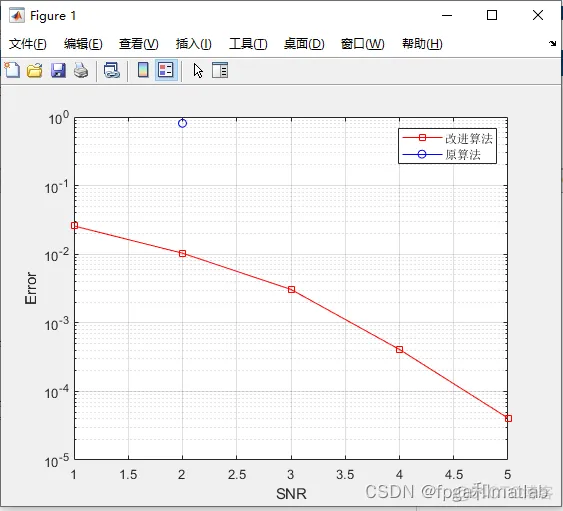Toggle the Insert Legend toolbar button
563x511 pixels.
click(166, 70)
